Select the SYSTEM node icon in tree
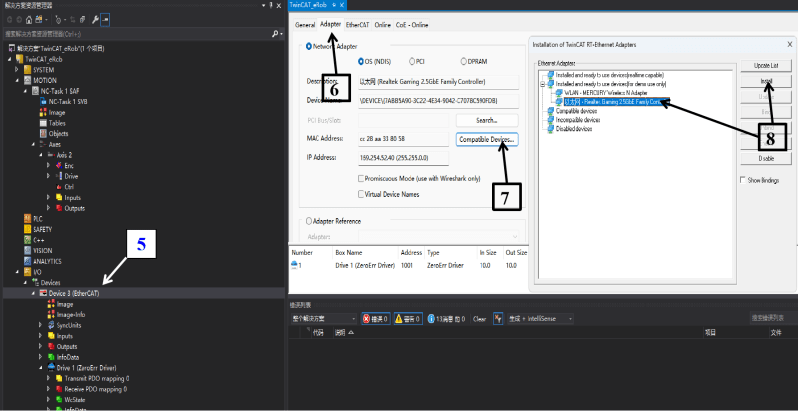798x411 pixels. (27, 70)
